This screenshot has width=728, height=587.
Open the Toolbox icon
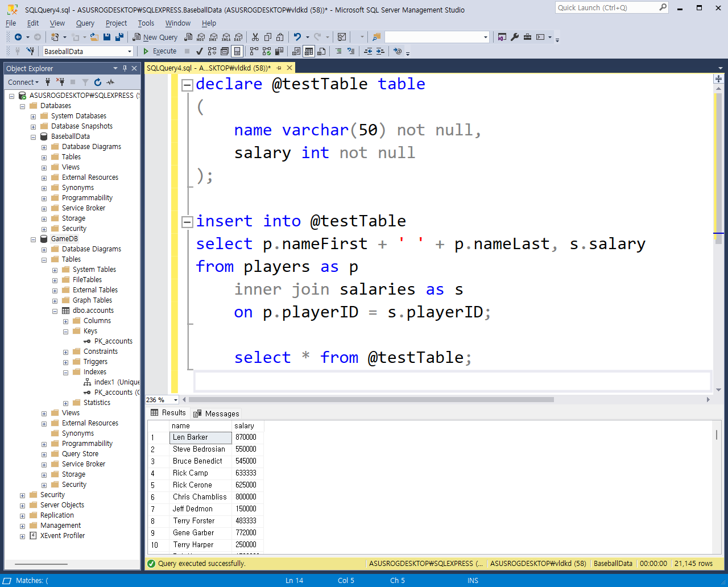tap(528, 37)
